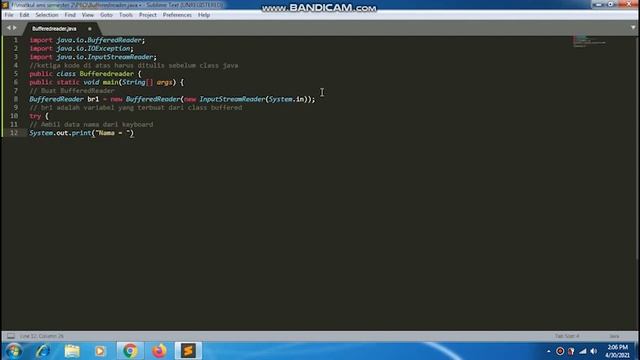Place cursor on import java.io.IOException line
Viewport: 640px width, 360px height.
click(x=81, y=49)
